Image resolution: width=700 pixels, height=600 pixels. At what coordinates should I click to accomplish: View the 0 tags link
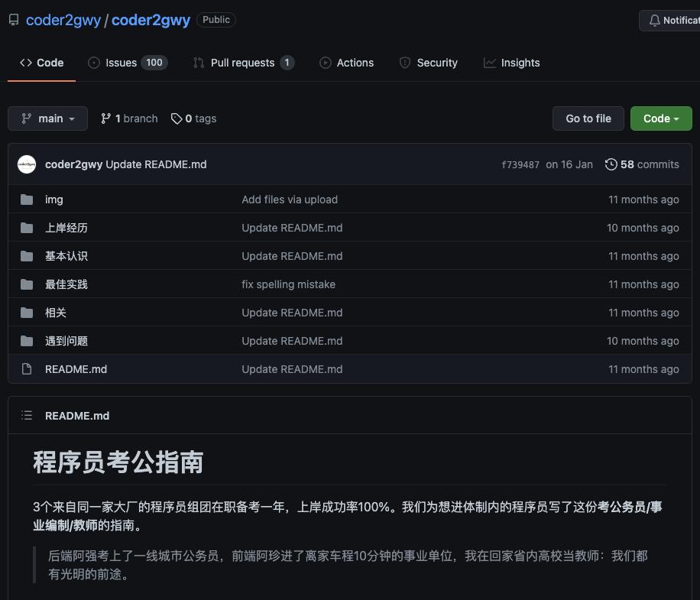tap(194, 118)
